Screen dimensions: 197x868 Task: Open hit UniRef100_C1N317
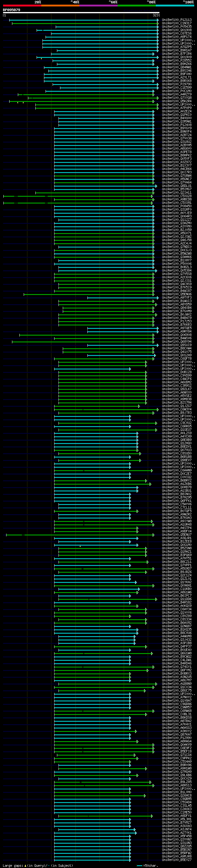177,23
